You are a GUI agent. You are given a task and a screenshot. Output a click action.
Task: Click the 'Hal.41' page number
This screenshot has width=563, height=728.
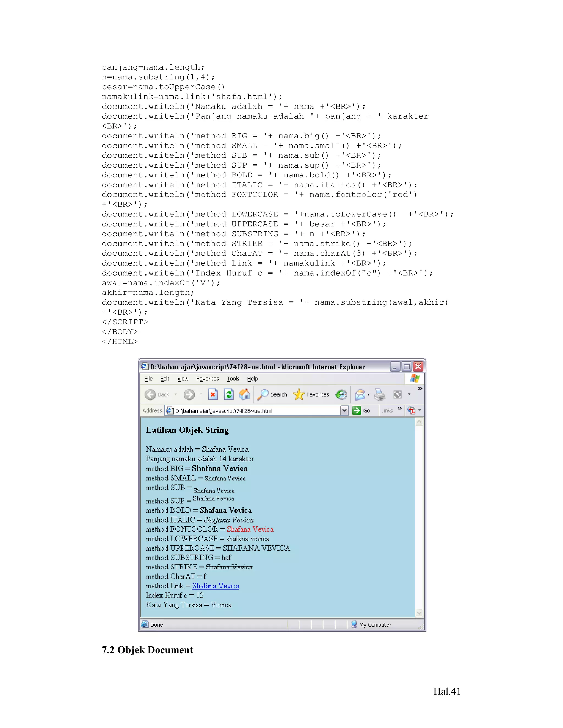pyautogui.click(x=447, y=692)
